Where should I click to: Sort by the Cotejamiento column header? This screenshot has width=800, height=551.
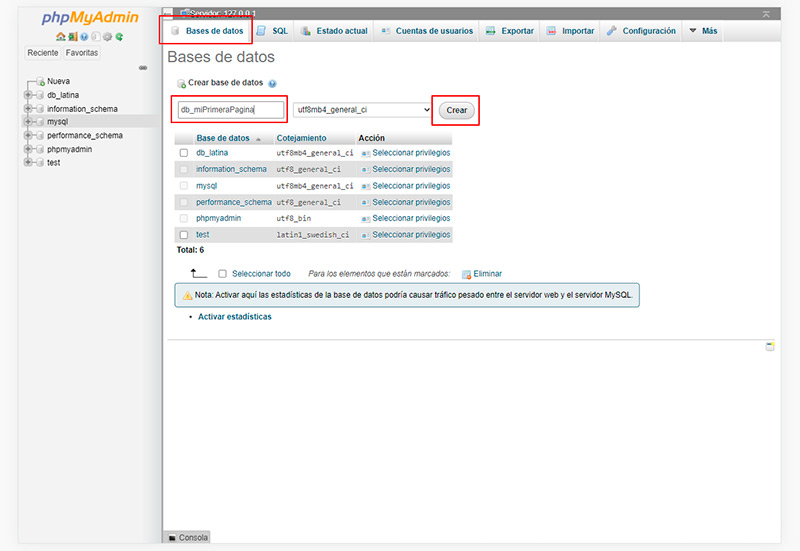301,138
